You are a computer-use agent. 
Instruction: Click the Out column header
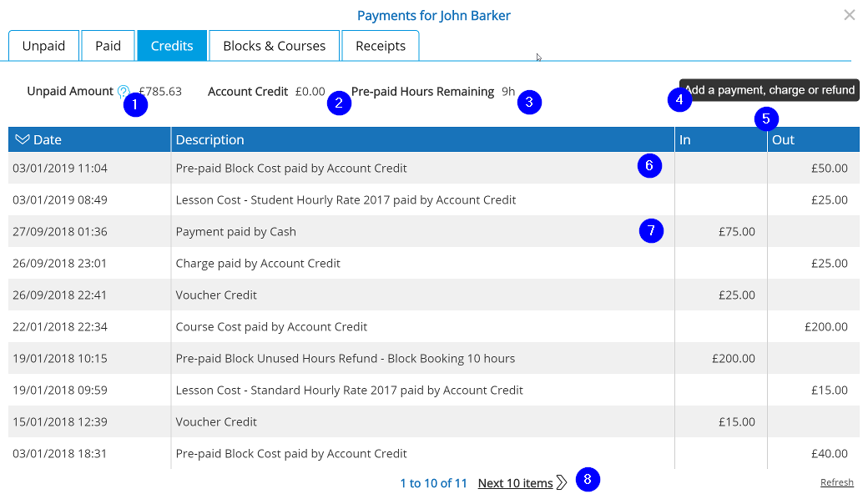(x=814, y=139)
